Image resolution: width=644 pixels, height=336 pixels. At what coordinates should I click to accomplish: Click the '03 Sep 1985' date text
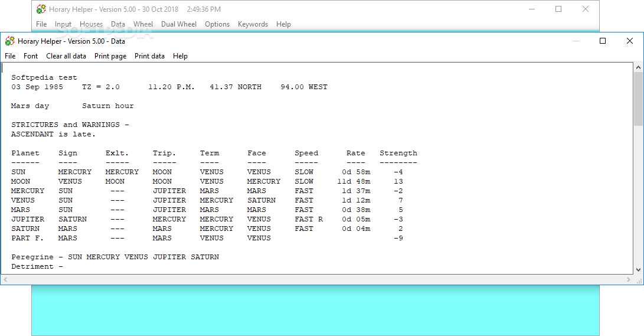pos(37,87)
